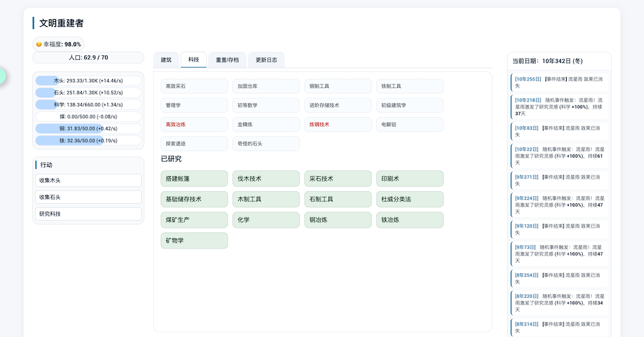The height and width of the screenshot is (337, 644).
Task: Click the happiness emoji icon
Action: pyautogui.click(x=39, y=44)
